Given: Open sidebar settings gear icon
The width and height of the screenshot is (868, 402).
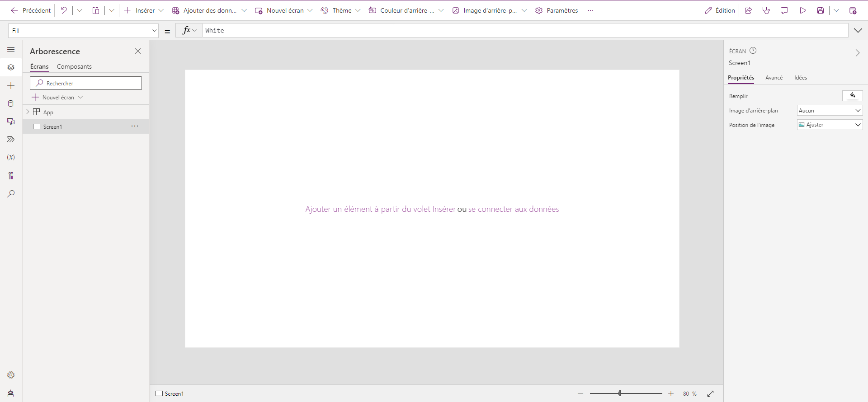Looking at the screenshot, I should pyautogui.click(x=11, y=375).
